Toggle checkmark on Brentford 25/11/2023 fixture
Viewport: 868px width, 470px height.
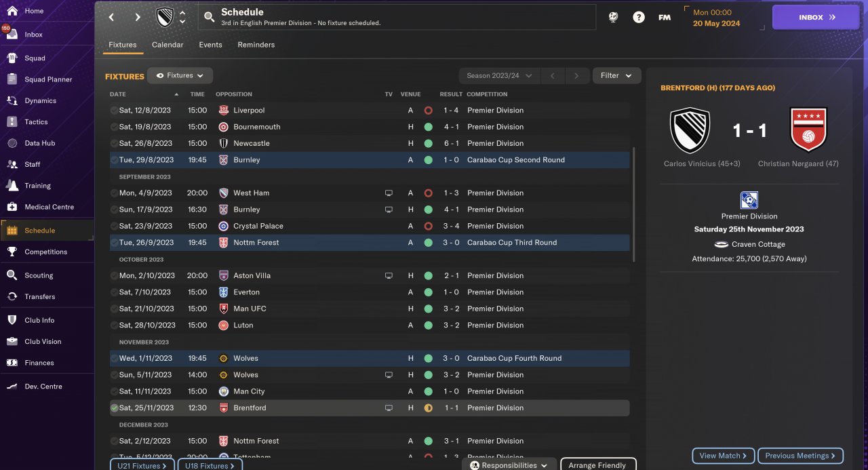point(114,408)
